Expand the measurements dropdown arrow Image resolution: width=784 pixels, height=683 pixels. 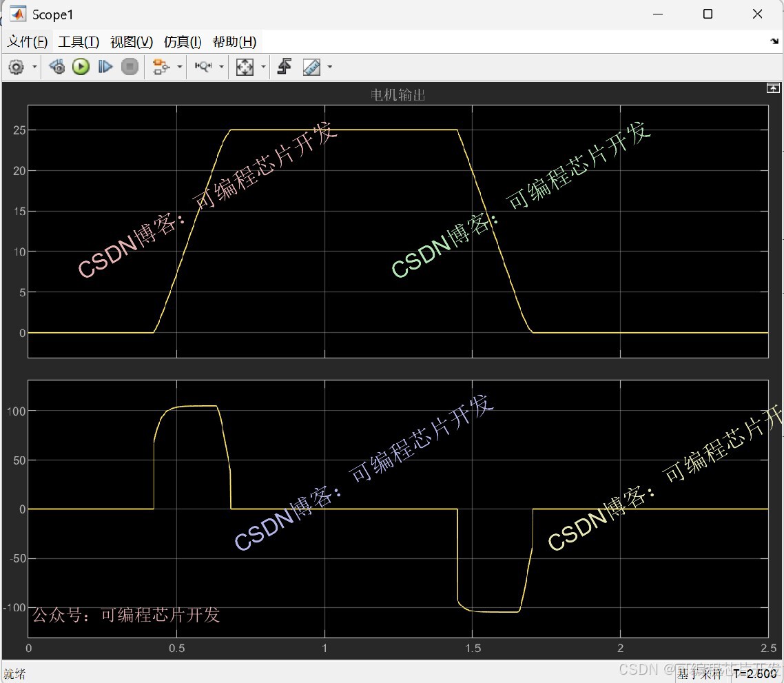pyautogui.click(x=329, y=67)
